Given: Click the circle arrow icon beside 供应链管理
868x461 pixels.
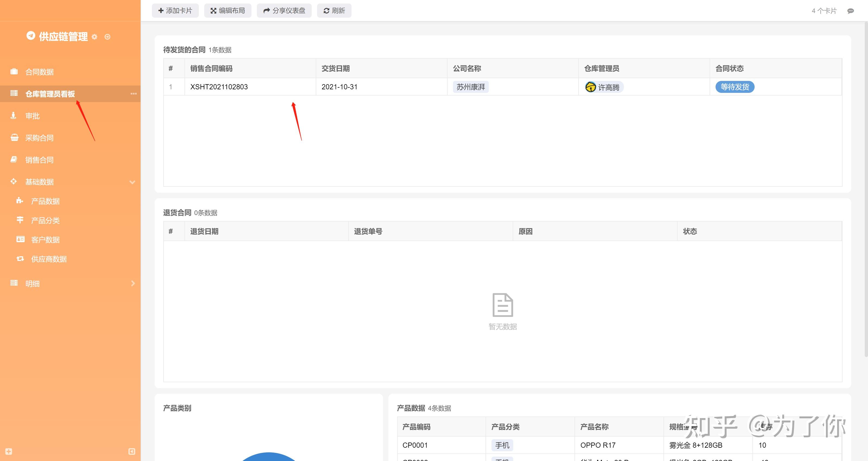Looking at the screenshot, I should click(107, 37).
